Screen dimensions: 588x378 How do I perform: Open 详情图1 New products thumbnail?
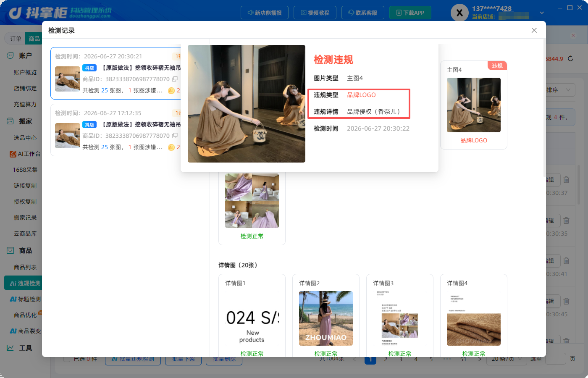pos(252,318)
